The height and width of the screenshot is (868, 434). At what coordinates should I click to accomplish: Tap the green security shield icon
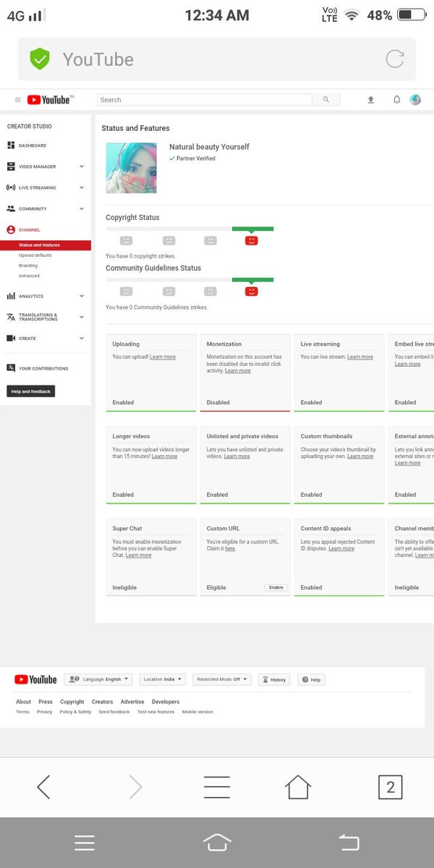pos(40,59)
